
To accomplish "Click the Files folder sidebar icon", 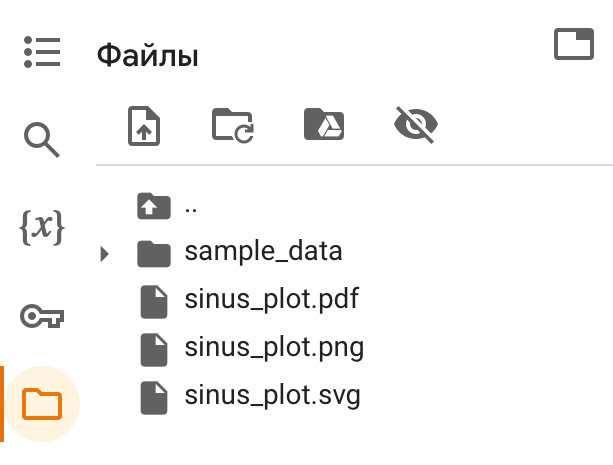I will [42, 404].
